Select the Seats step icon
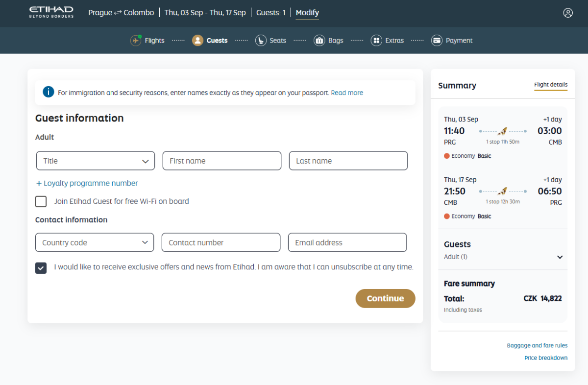Image resolution: width=588 pixels, height=385 pixels. click(261, 41)
